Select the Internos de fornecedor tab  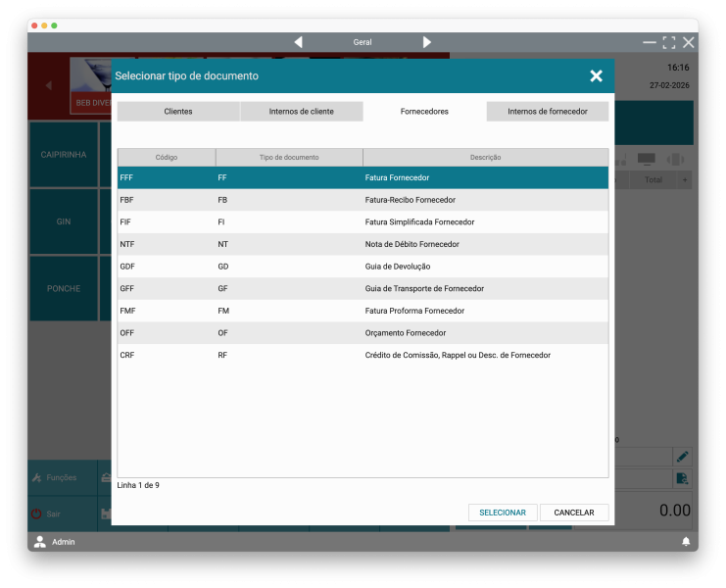coord(547,112)
